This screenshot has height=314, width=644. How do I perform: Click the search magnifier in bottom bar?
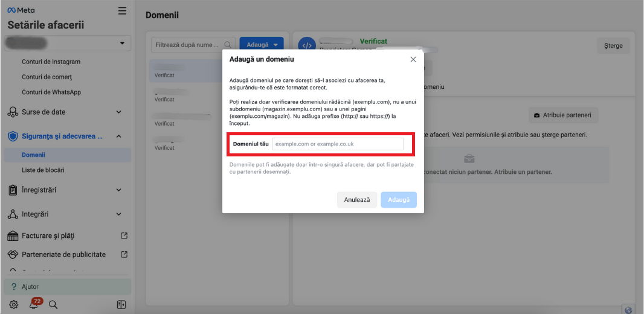coord(53,305)
